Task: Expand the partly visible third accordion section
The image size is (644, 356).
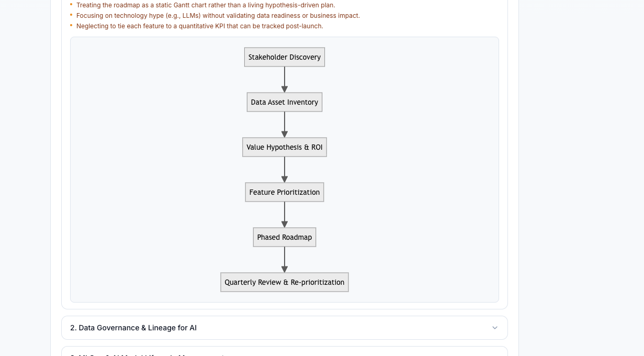Action: point(285,351)
